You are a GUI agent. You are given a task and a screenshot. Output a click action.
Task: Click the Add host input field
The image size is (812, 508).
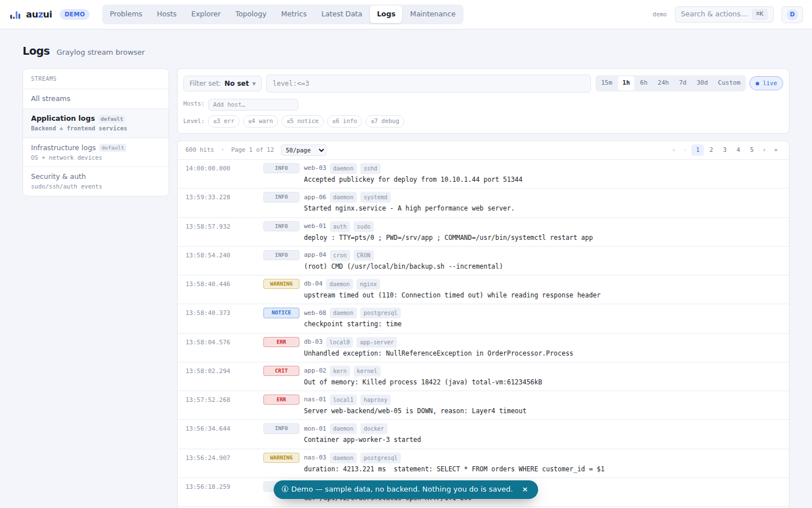[253, 104]
